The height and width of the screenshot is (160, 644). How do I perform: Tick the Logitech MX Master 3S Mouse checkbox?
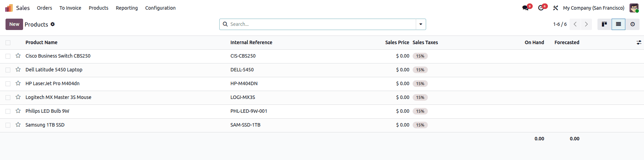(8, 98)
